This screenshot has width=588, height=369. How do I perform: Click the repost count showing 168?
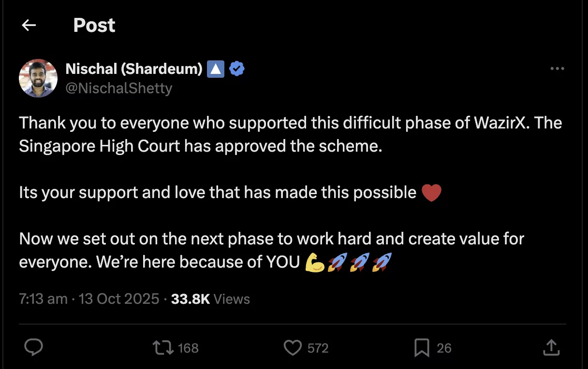click(x=188, y=347)
